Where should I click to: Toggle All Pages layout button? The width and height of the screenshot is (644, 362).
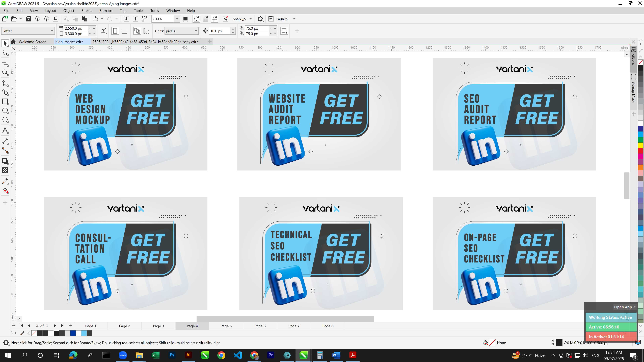pos(137,31)
